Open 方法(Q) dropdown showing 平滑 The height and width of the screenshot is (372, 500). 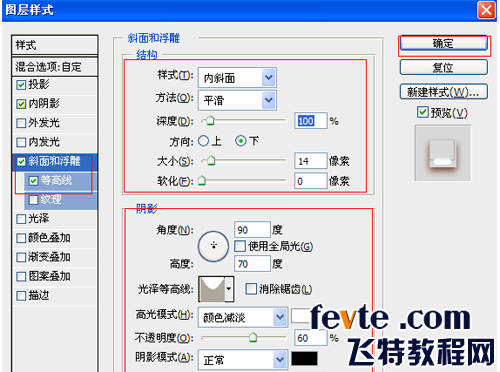pos(237,100)
